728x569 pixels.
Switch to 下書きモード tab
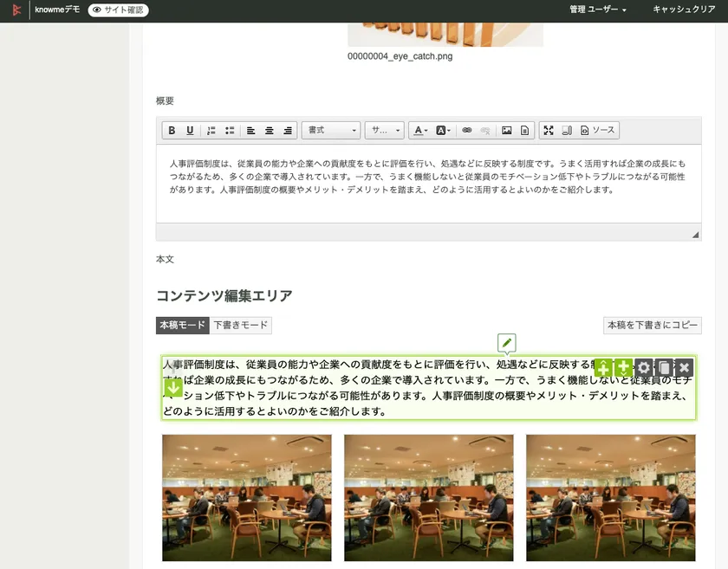click(x=241, y=326)
